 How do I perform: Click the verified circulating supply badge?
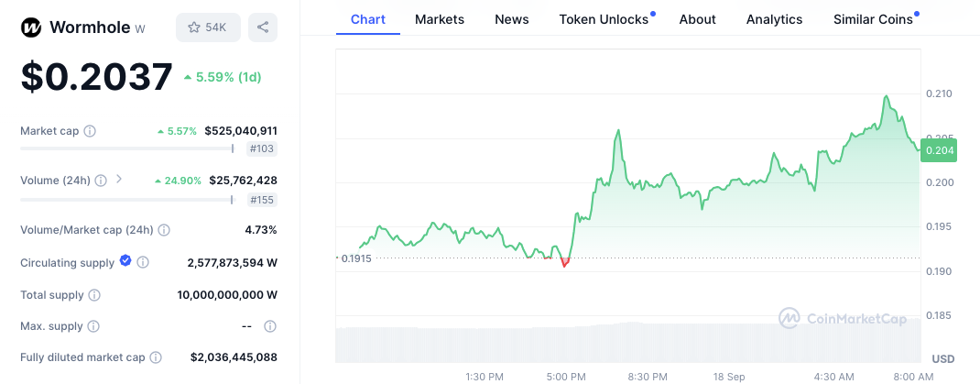point(125,261)
